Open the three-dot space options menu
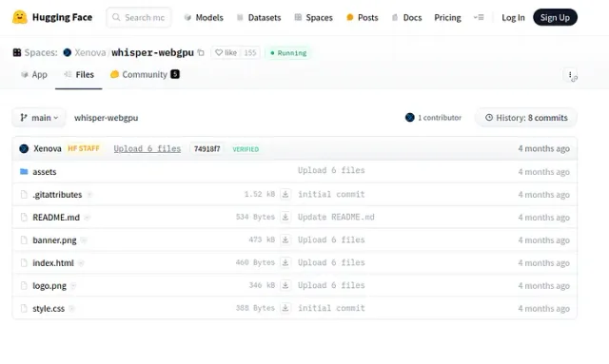Screen dimensions: 609x364 (x=570, y=75)
